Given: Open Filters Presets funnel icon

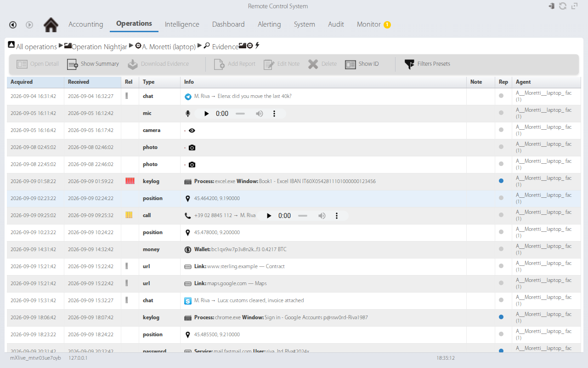Looking at the screenshot, I should 409,64.
